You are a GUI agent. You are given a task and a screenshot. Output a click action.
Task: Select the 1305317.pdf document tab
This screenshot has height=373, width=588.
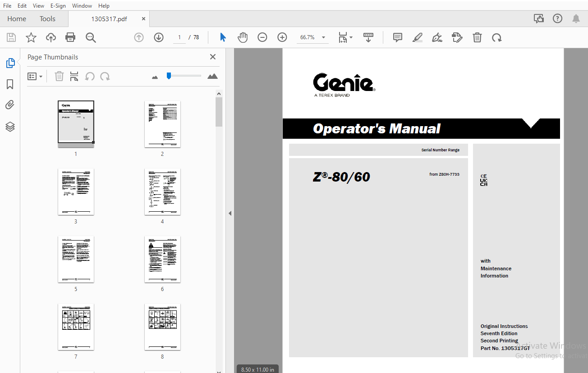click(109, 19)
